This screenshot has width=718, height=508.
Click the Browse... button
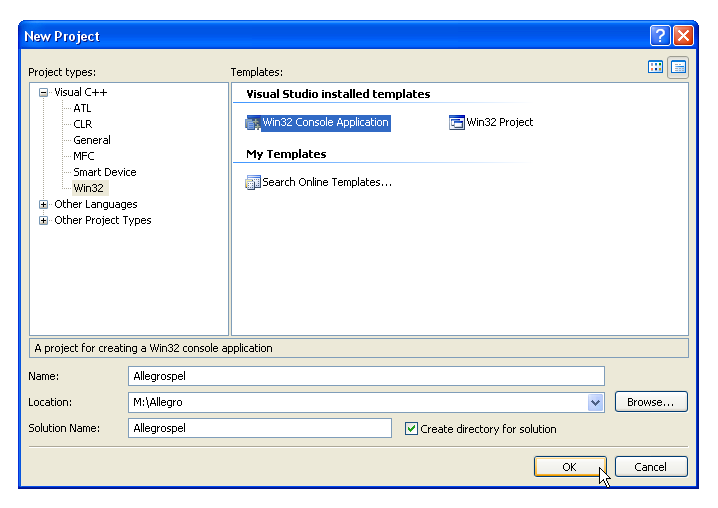(651, 402)
